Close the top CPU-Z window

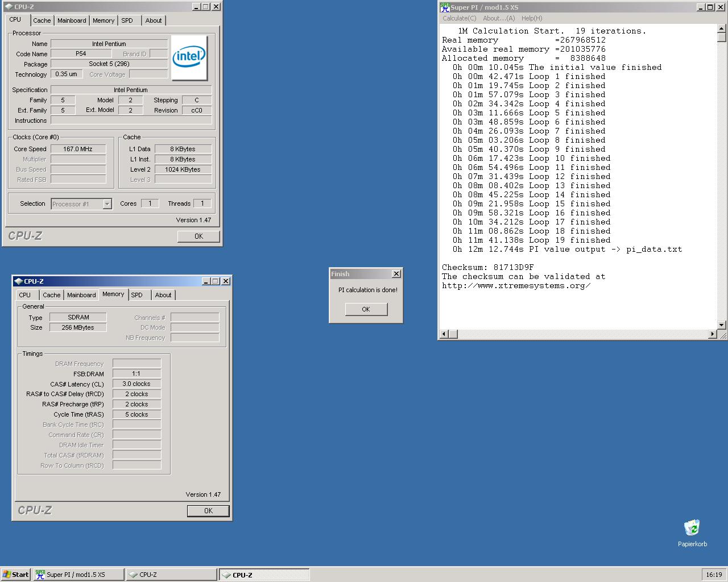[x=216, y=7]
